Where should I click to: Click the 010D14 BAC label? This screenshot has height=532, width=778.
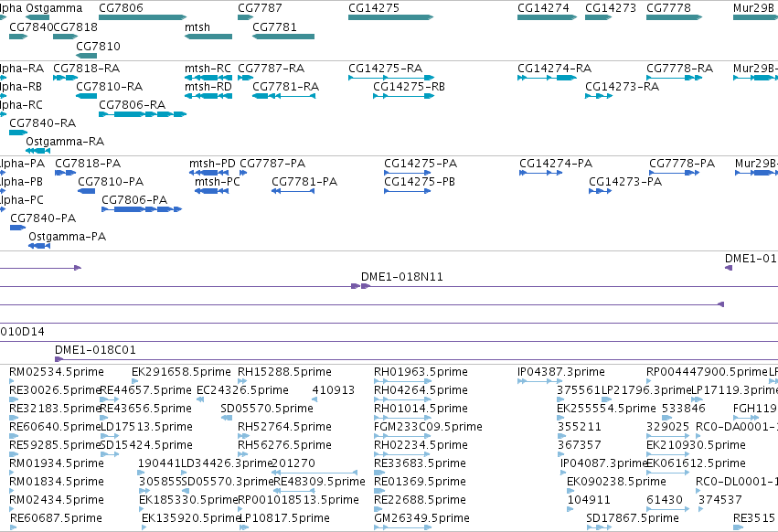click(x=22, y=332)
